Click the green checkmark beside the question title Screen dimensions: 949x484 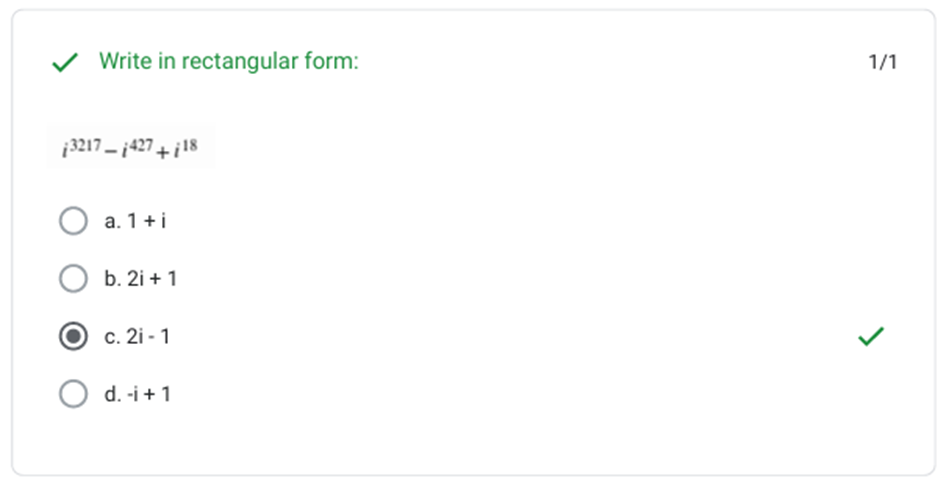point(65,63)
